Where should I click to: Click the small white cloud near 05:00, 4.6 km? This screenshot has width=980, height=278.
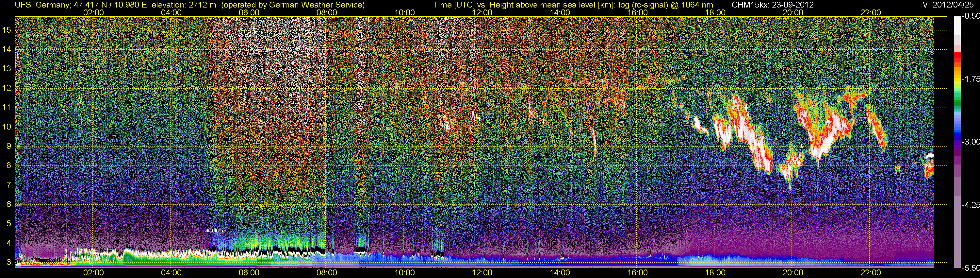[215, 230]
